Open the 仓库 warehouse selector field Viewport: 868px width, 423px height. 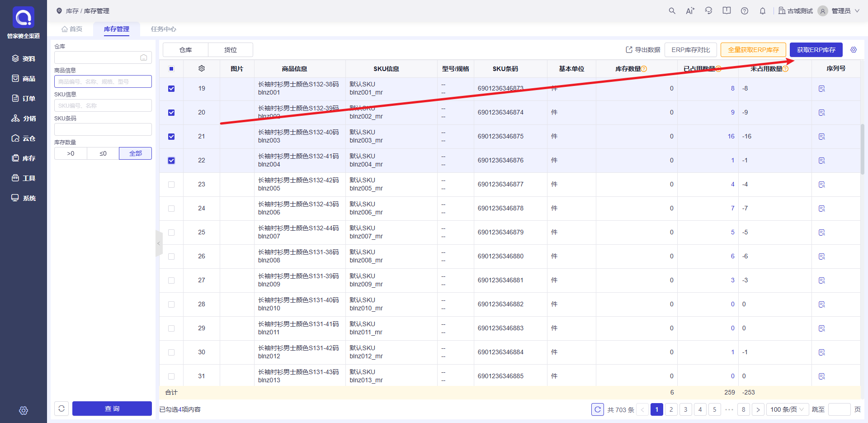click(x=103, y=57)
